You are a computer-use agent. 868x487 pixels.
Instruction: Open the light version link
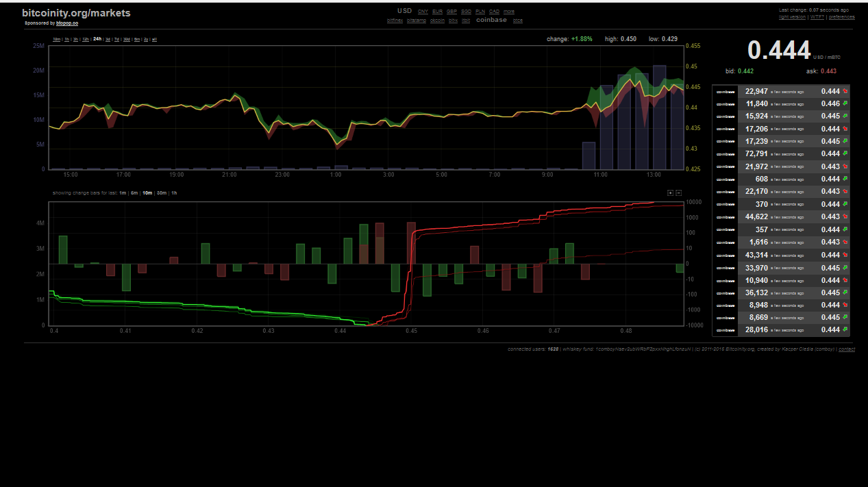coord(793,17)
